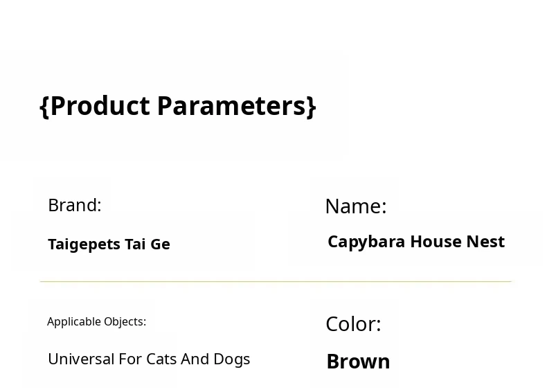Click the closing curly brace in the title
Image resolution: width=547 pixels, height=392 pixels.
(312, 107)
